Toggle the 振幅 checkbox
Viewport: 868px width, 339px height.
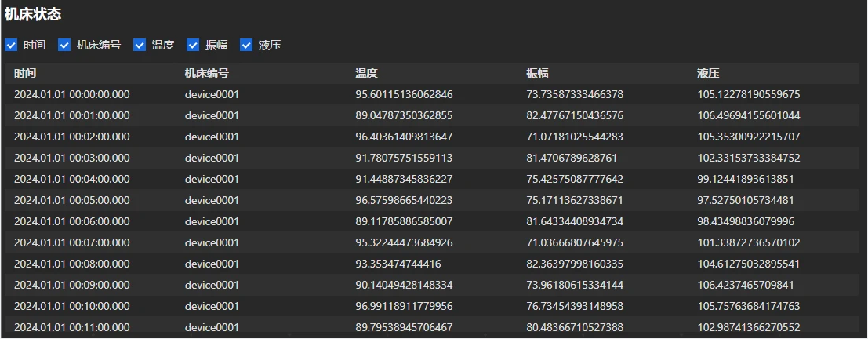pyautogui.click(x=193, y=46)
